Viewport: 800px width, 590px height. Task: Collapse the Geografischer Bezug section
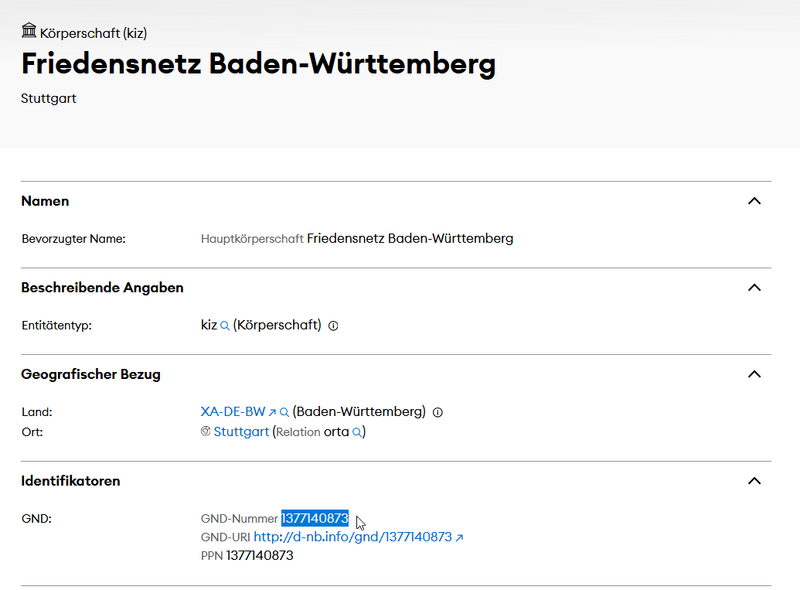[x=754, y=375]
